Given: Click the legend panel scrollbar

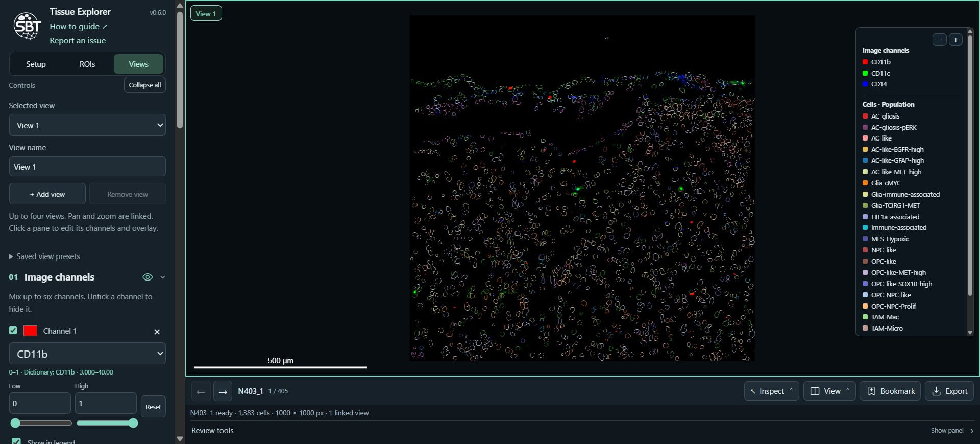Looking at the screenshot, I should point(970,165).
